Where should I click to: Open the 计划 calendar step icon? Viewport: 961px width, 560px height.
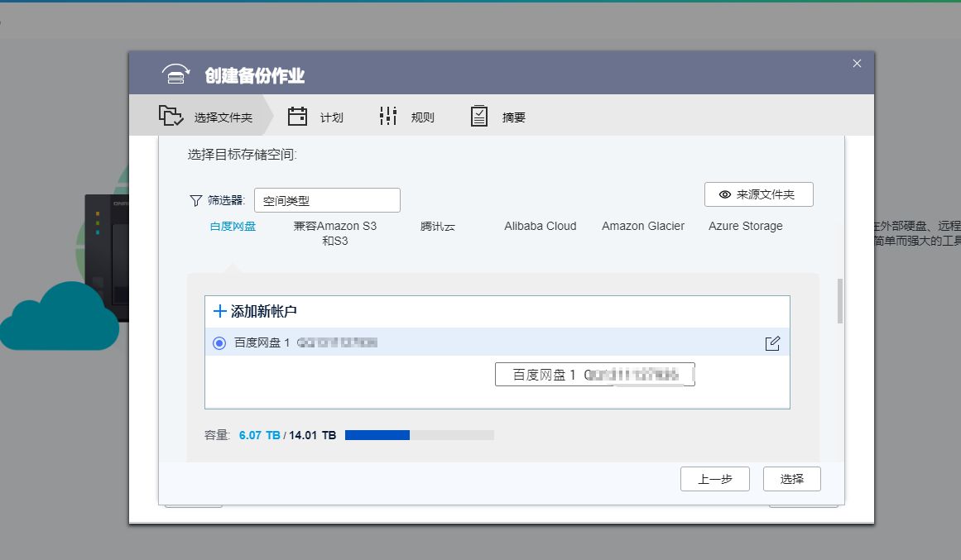click(297, 116)
